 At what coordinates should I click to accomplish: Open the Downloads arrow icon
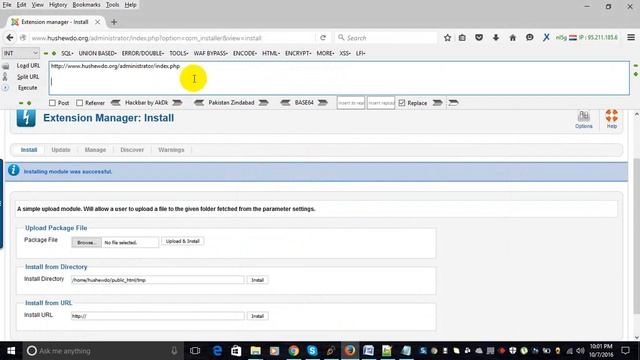coord(496,38)
